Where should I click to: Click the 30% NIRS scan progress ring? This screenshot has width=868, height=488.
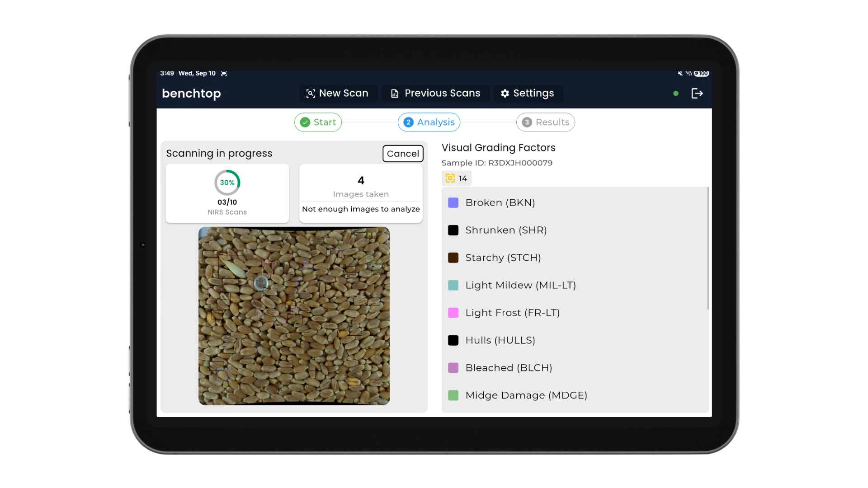click(227, 183)
